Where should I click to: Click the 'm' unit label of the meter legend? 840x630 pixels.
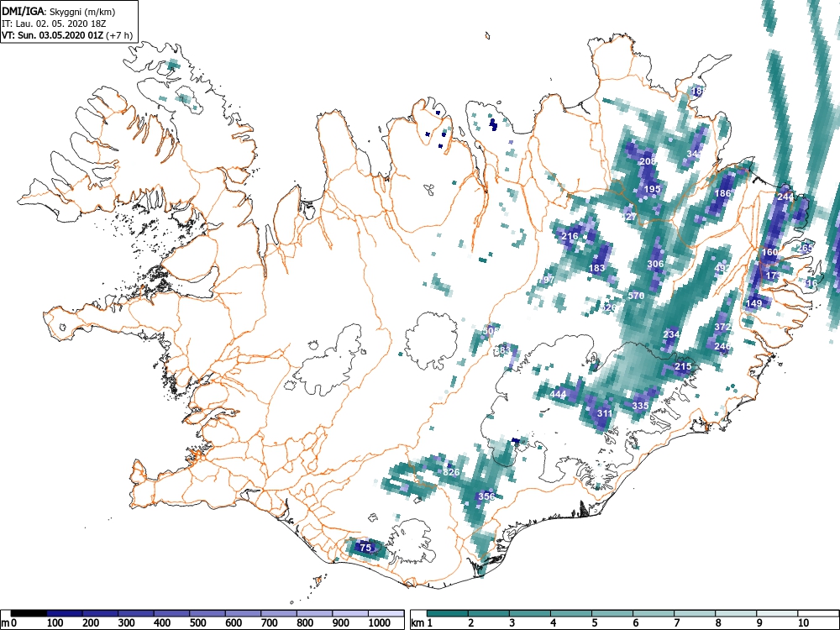5,623
